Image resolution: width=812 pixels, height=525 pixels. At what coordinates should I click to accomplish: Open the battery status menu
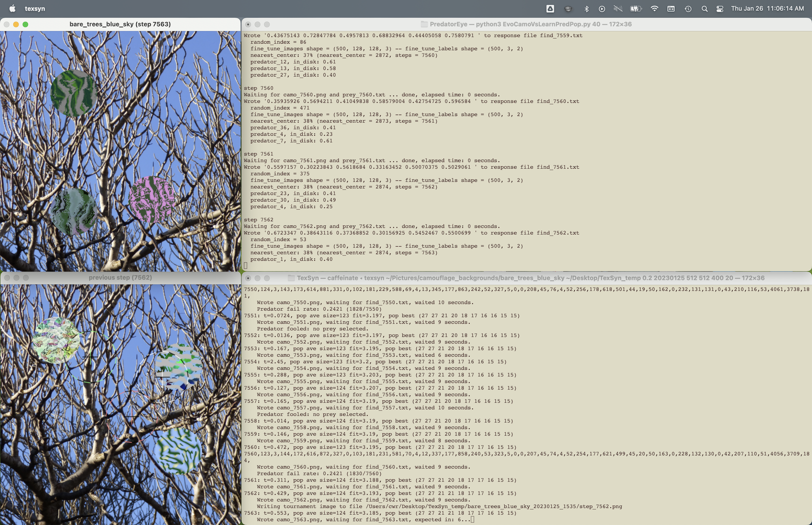[636, 8]
